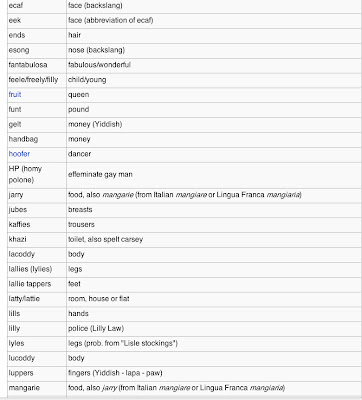The height and width of the screenshot is (400, 362).
Task: Select the 'luppers' term cell
Action: tap(37, 373)
